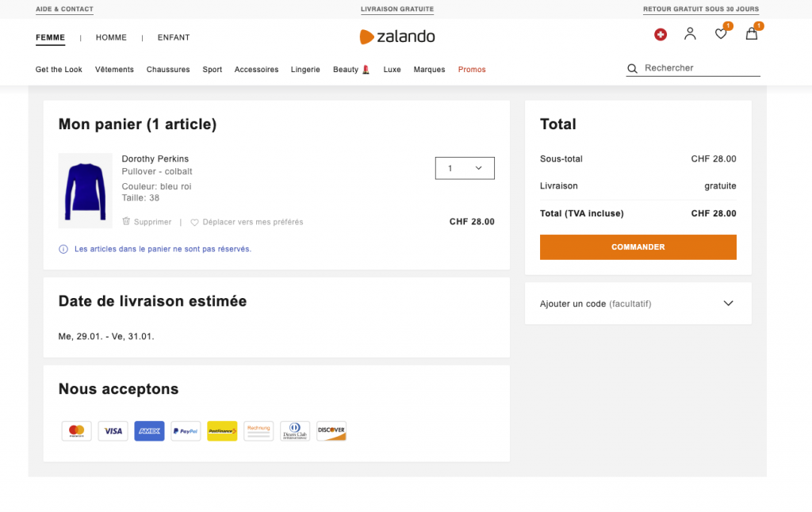Switch to the Homme section
This screenshot has height=512, width=812.
[111, 37]
